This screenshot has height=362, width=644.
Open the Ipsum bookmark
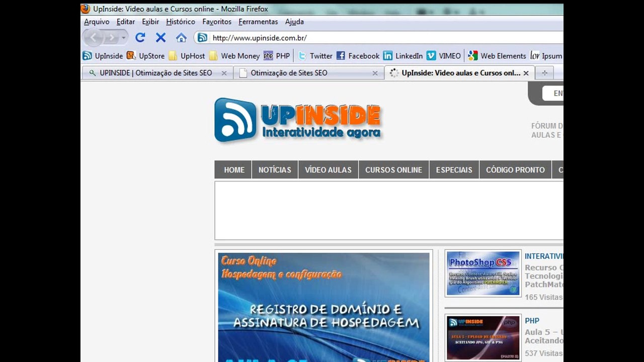pyautogui.click(x=546, y=56)
